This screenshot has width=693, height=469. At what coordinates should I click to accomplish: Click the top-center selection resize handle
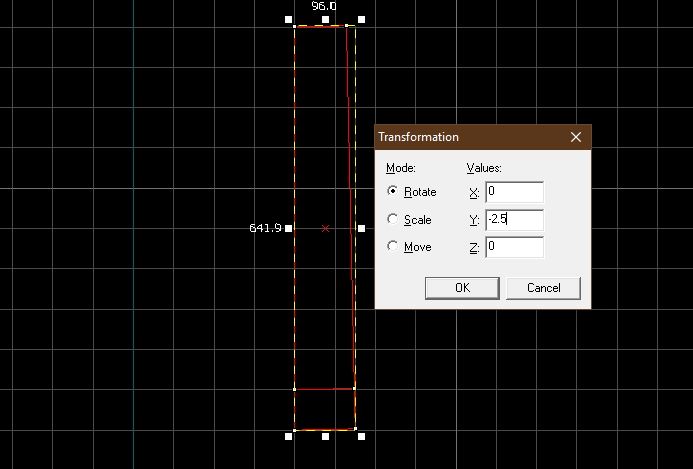pyautogui.click(x=325, y=19)
